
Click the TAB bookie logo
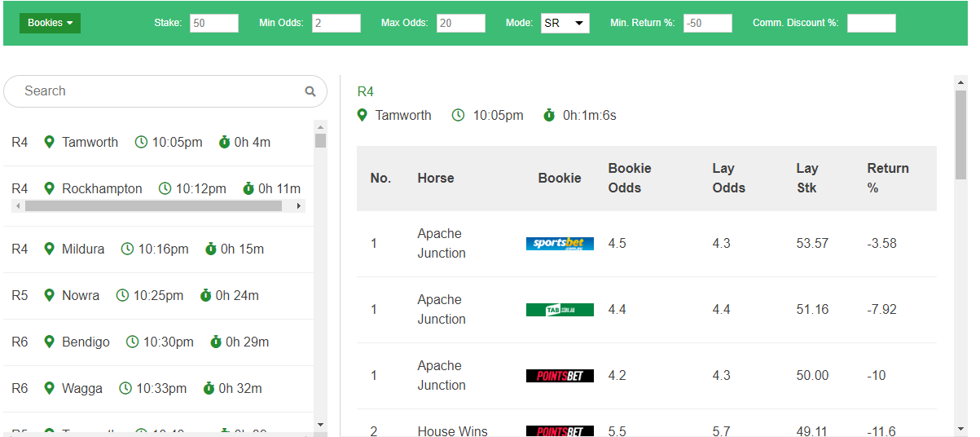560,309
